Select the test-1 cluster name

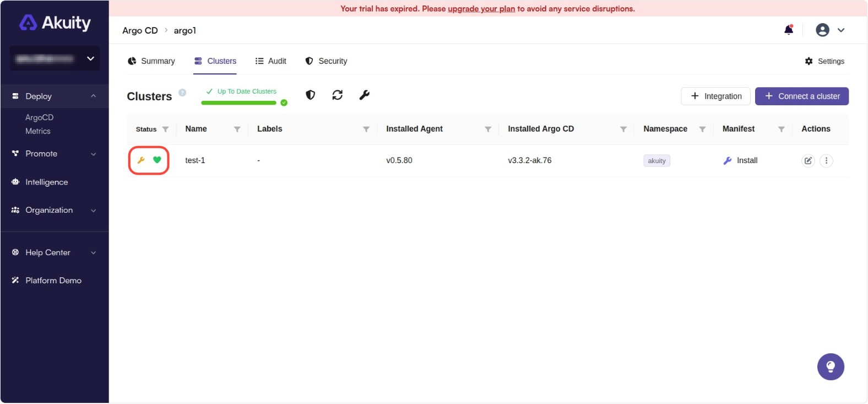coord(195,160)
